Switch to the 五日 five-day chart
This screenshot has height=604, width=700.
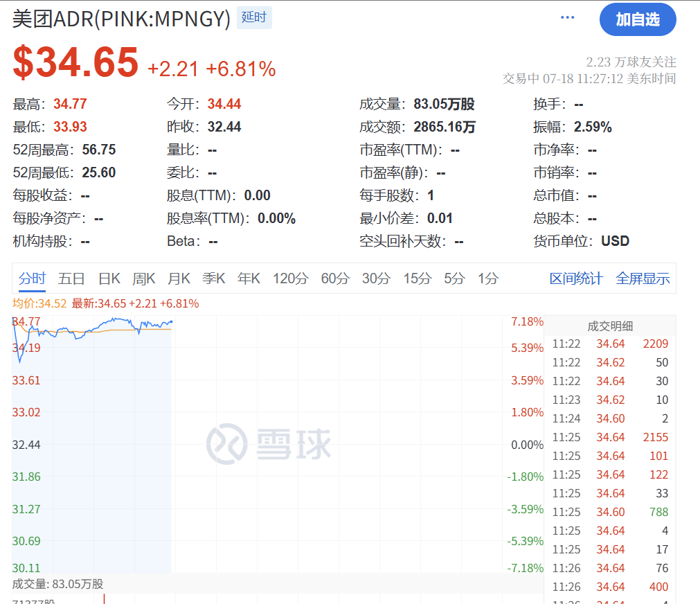pyautogui.click(x=71, y=279)
